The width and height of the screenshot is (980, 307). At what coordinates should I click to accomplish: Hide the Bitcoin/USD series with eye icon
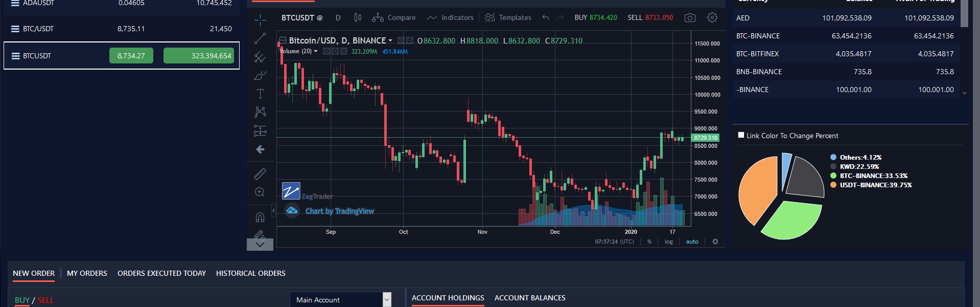click(x=401, y=40)
